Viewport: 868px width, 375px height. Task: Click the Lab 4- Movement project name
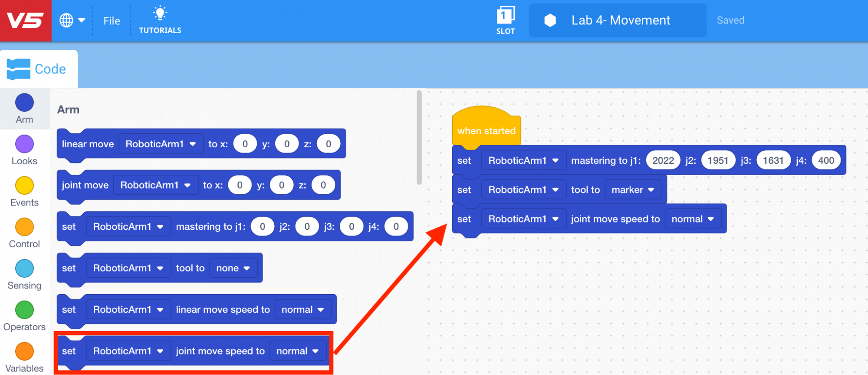[x=620, y=20]
